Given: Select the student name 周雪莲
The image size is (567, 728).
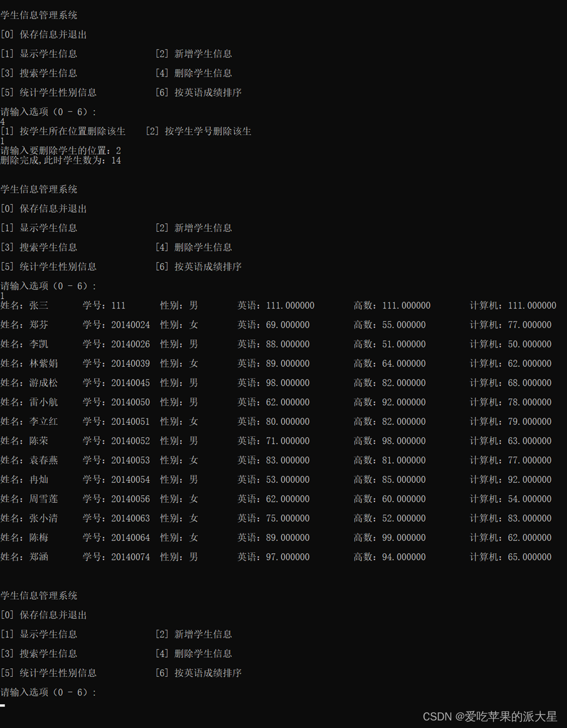Looking at the screenshot, I should pos(44,499).
